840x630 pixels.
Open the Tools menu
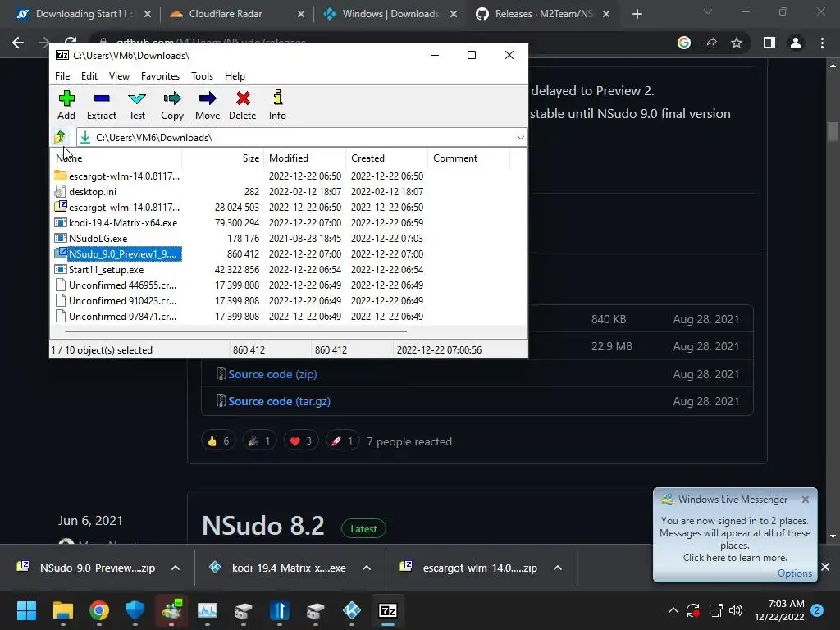pyautogui.click(x=202, y=76)
